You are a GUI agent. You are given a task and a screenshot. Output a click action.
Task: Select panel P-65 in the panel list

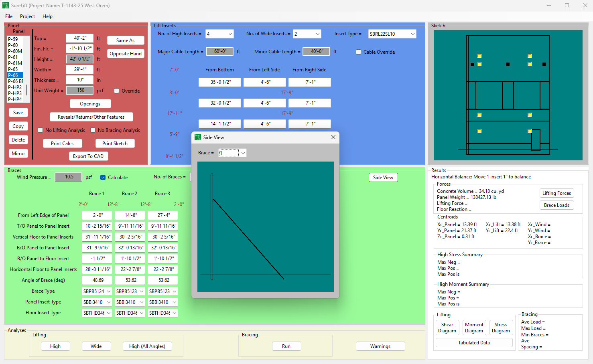point(13,69)
